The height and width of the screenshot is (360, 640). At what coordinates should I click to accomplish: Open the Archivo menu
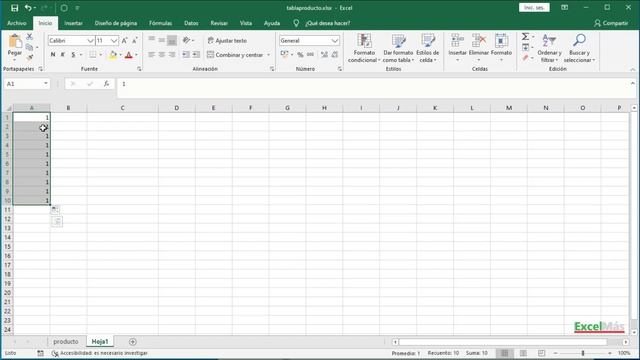pyautogui.click(x=17, y=23)
